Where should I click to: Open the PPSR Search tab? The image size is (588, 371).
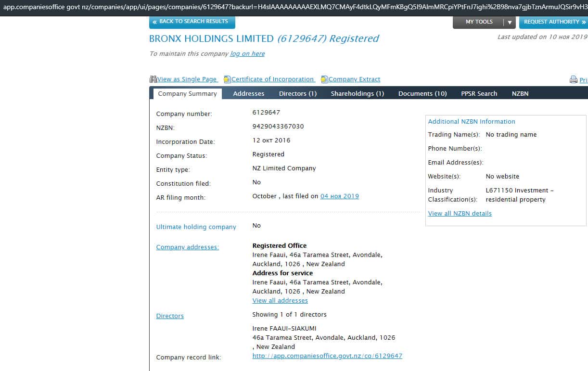[x=479, y=93]
